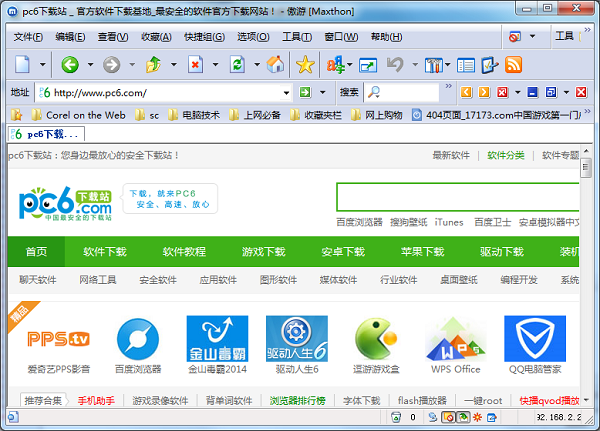Expand the Stop button dropdown arrow

[x=215, y=64]
